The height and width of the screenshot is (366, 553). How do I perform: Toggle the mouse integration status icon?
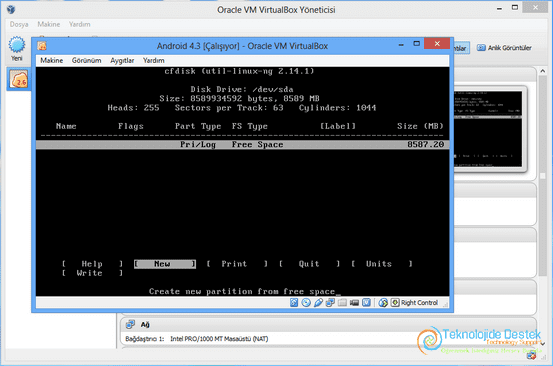(383, 303)
